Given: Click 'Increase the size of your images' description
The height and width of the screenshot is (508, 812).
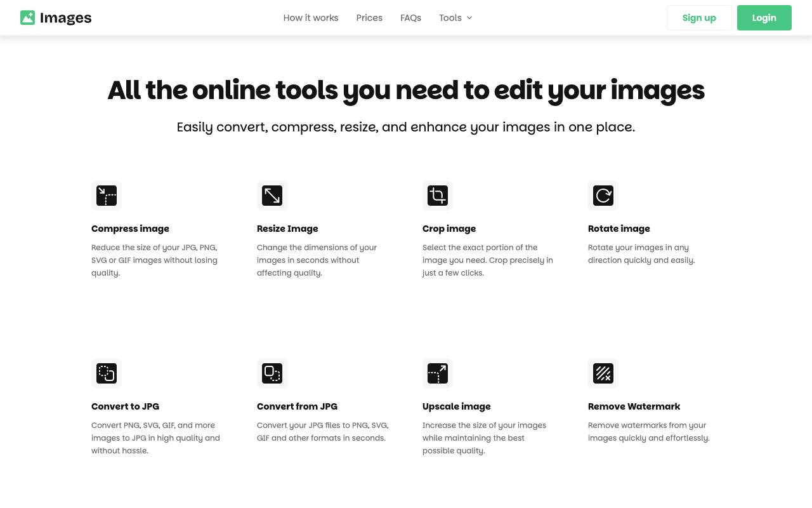Looking at the screenshot, I should [484, 438].
